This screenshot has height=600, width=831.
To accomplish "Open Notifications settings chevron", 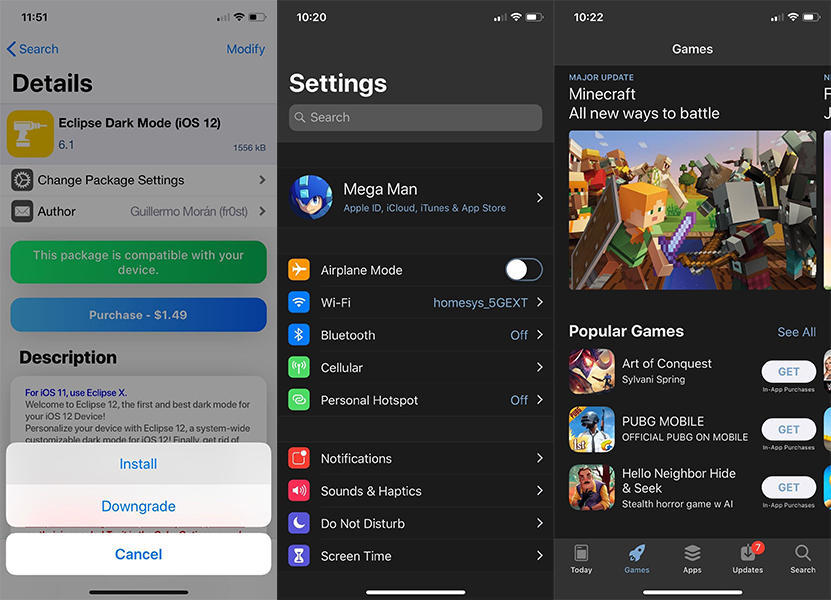I will 540,458.
